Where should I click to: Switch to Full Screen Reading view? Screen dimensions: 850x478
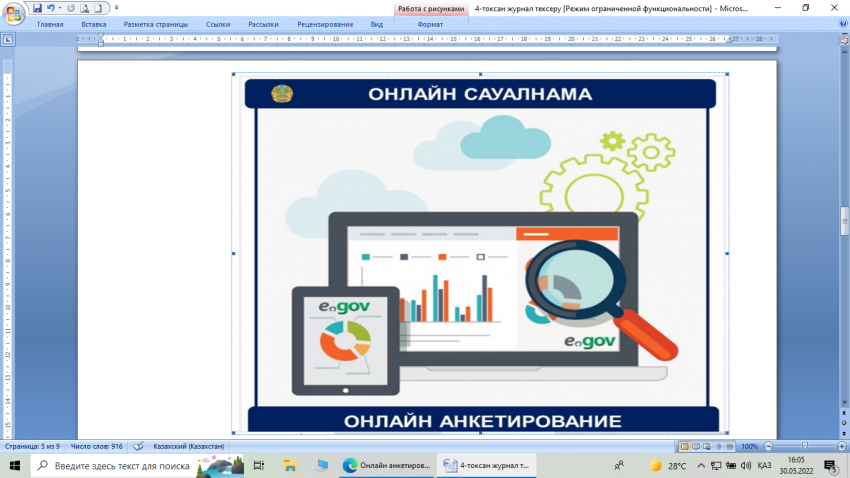click(697, 446)
